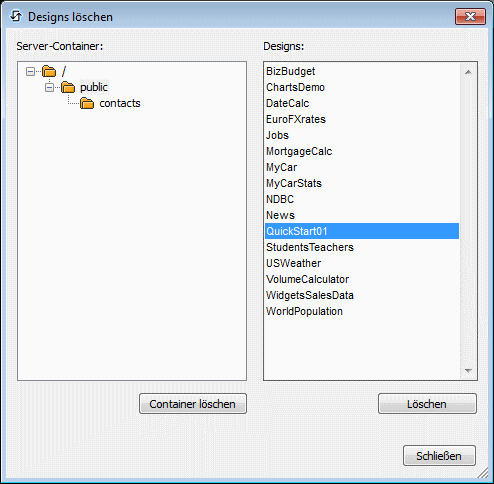The image size is (494, 484).
Task: Click the Schließen button
Action: (439, 456)
